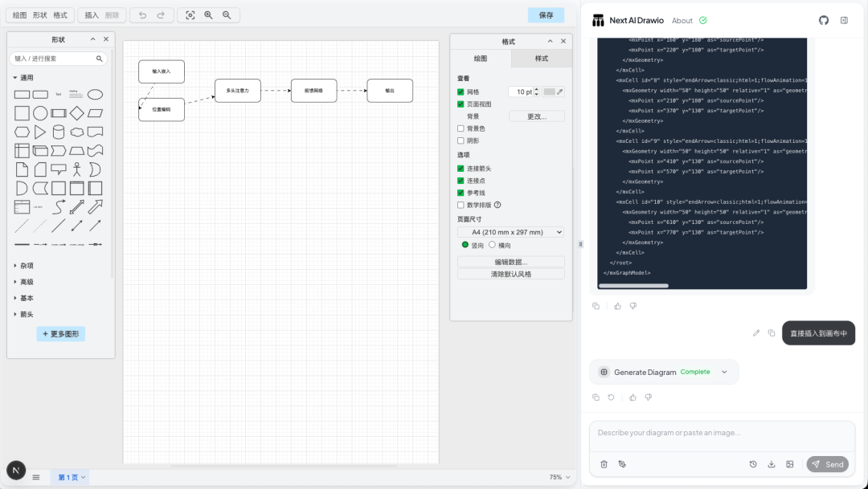Expand the 箭头 shapes section

point(23,314)
